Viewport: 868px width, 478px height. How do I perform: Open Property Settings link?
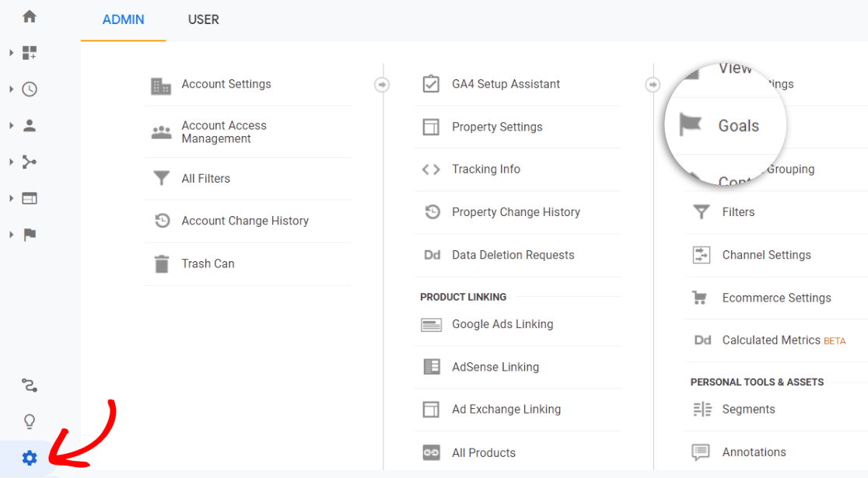pos(497,127)
